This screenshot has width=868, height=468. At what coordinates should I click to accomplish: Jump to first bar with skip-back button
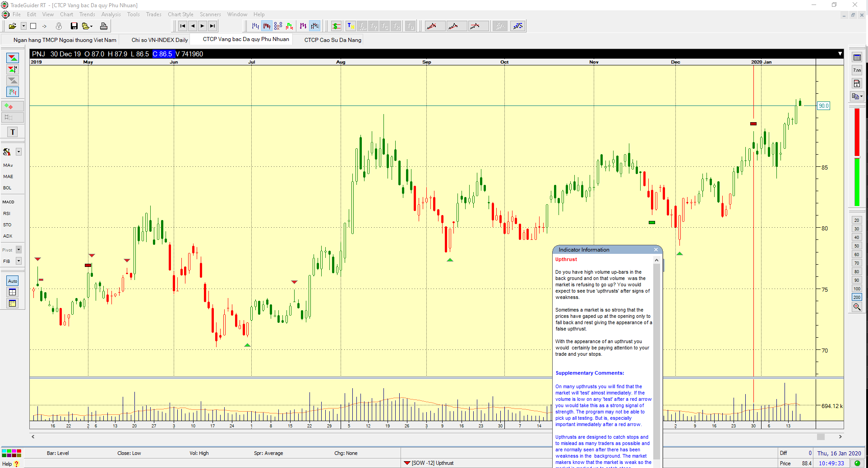pos(183,26)
